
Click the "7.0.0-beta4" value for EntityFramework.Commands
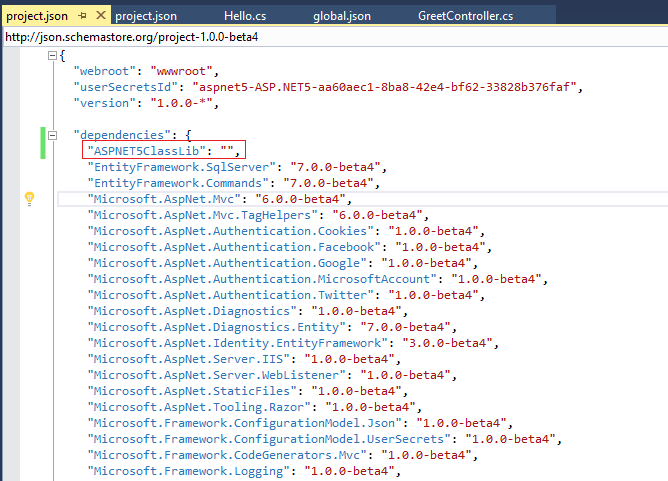[x=328, y=183]
